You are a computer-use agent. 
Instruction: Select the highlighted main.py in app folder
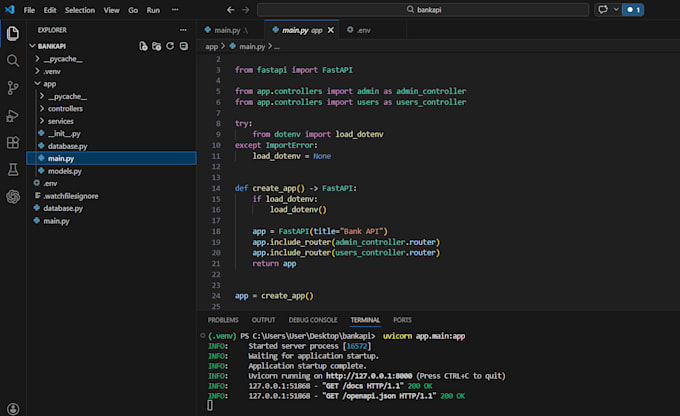(x=111, y=158)
